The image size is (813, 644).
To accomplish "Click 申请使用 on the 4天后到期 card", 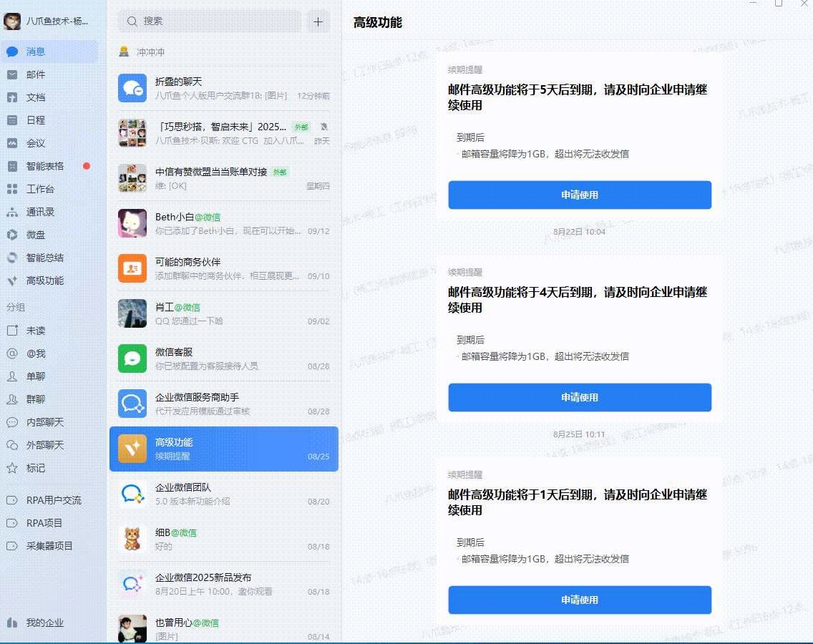I will pos(580,397).
